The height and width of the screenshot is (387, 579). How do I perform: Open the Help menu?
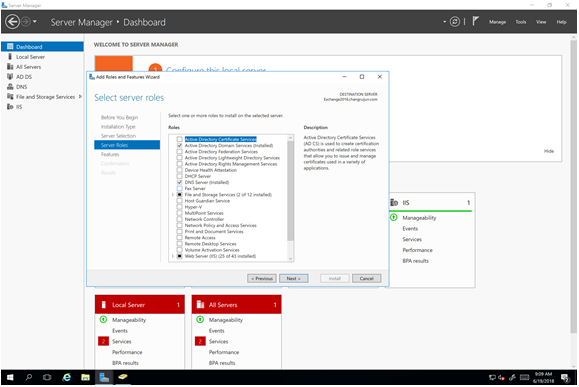[x=561, y=22]
